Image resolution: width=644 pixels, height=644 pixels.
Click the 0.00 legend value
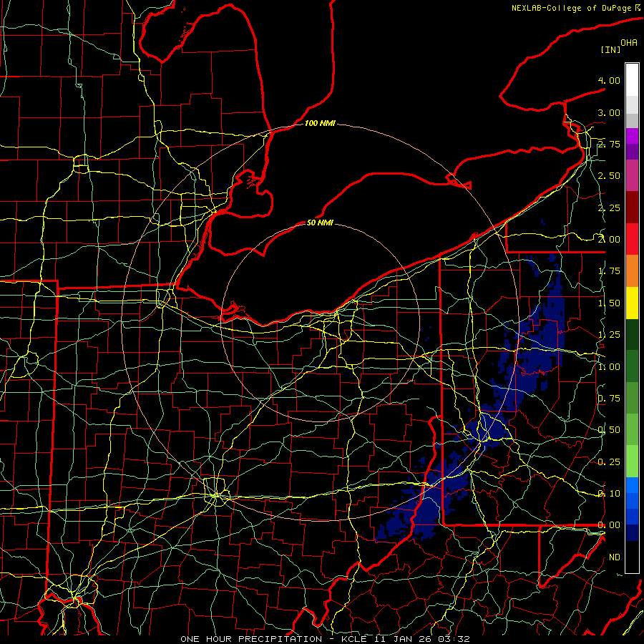609,525
